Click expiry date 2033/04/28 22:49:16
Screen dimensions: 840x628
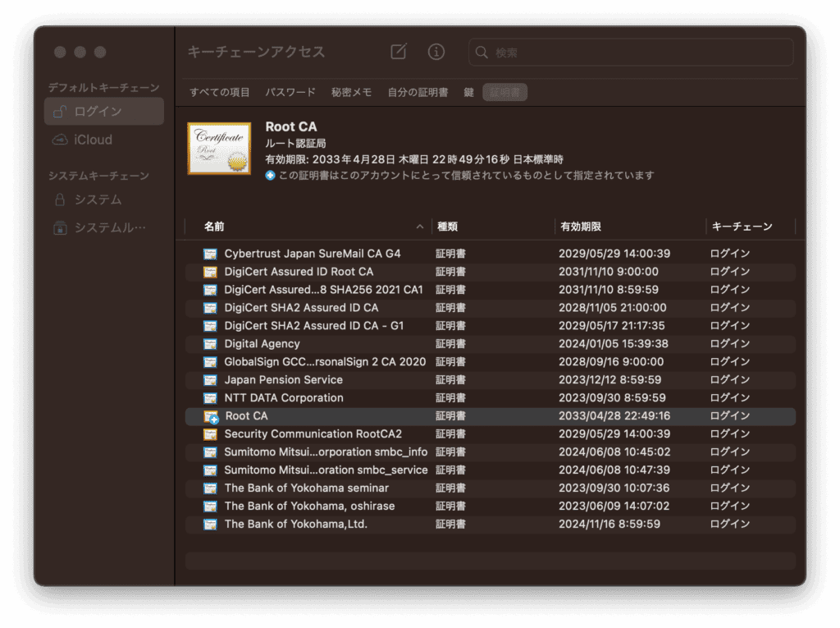click(614, 416)
